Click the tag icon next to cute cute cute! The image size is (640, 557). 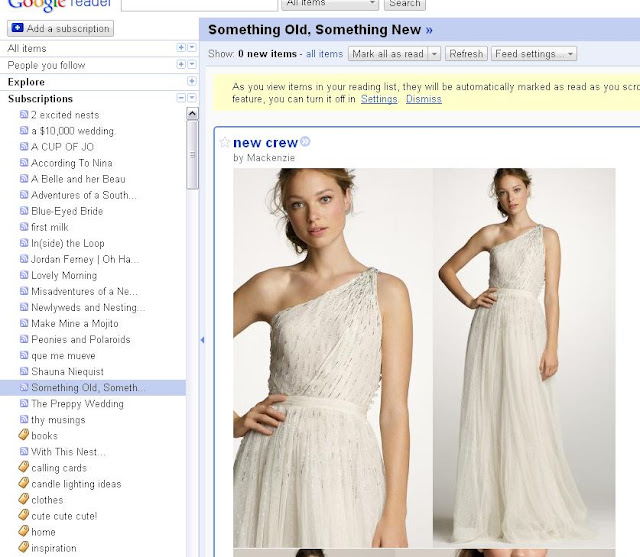[24, 515]
